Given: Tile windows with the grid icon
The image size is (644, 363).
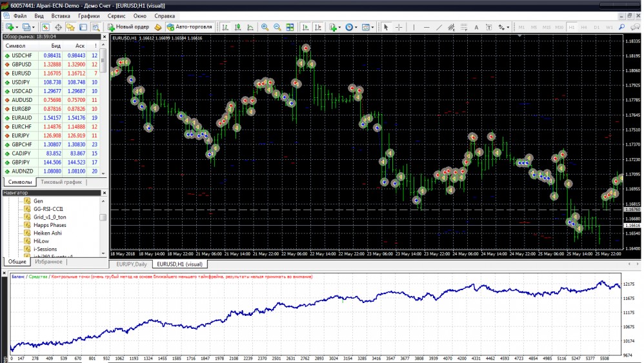Looking at the screenshot, I should (x=290, y=27).
